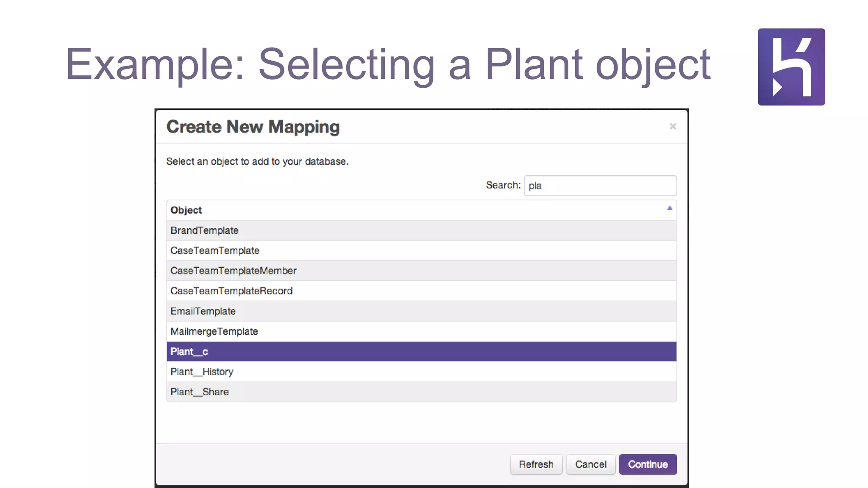
Task: Click the Object column header
Action: coord(422,210)
